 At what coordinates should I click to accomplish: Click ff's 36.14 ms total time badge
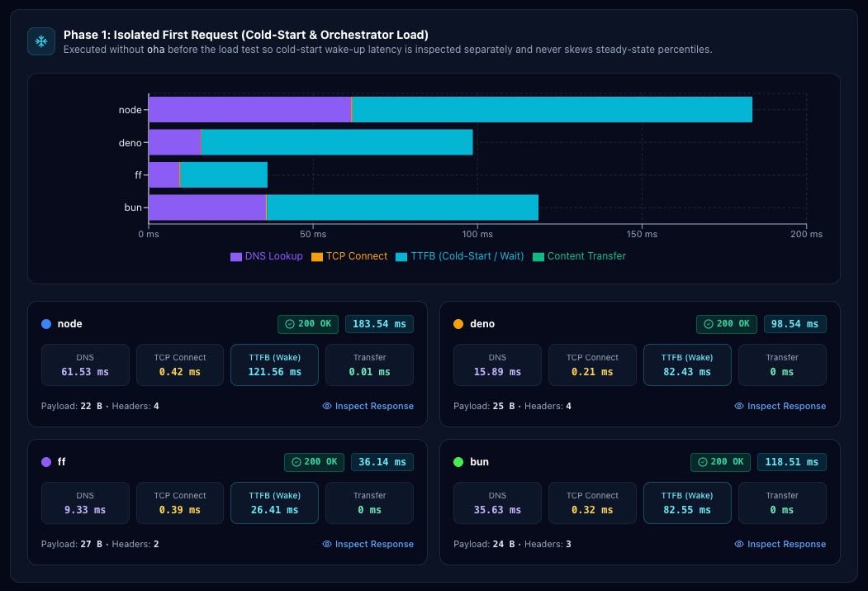coord(382,462)
